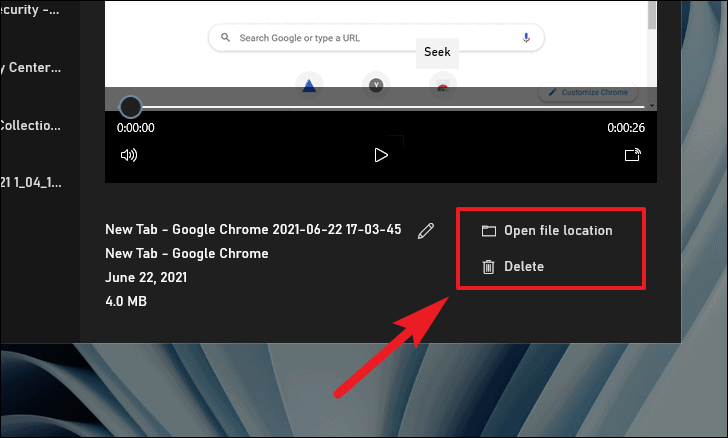Click the trash can icon beside Delete

[x=488, y=267]
